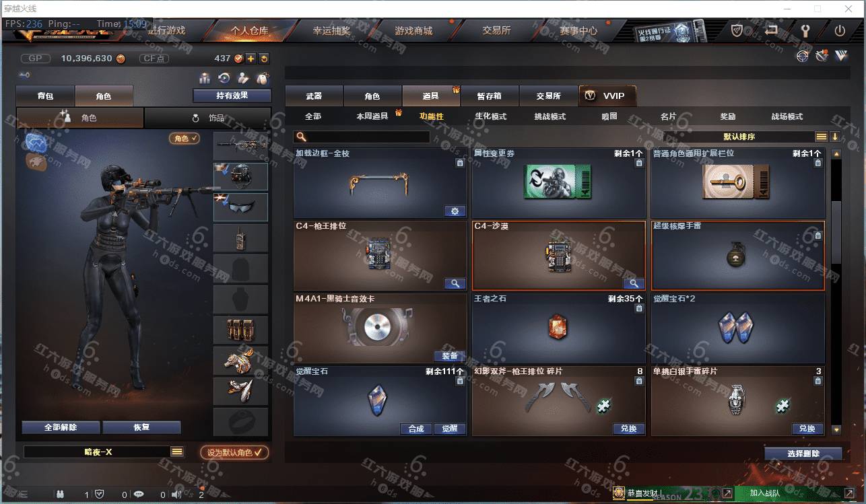Toggle 设为默认角色 default character option

point(234,452)
